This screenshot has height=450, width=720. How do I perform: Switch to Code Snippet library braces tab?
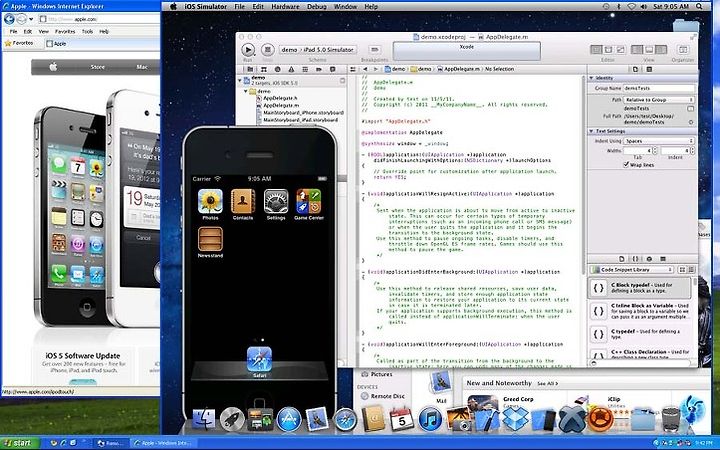click(636, 259)
